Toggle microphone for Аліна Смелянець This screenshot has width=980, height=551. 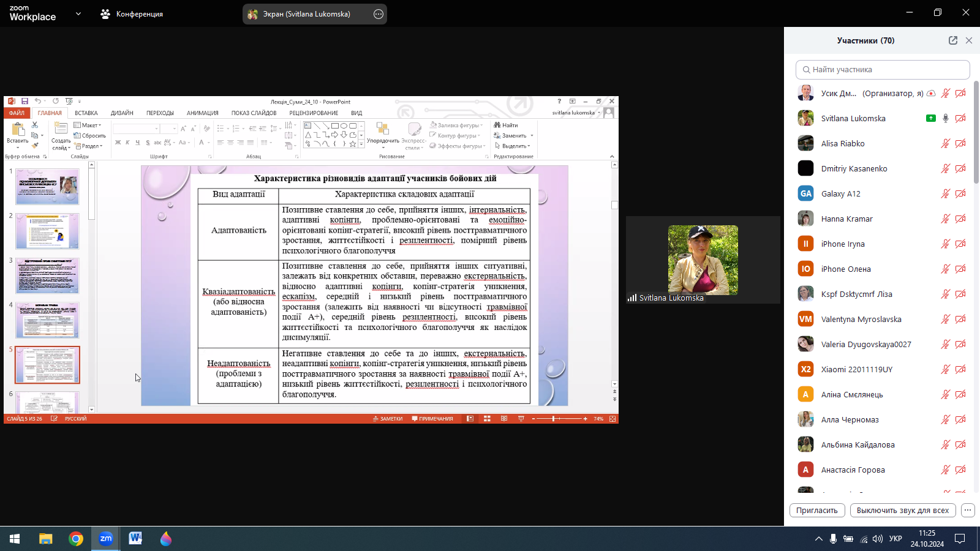pyautogui.click(x=946, y=394)
